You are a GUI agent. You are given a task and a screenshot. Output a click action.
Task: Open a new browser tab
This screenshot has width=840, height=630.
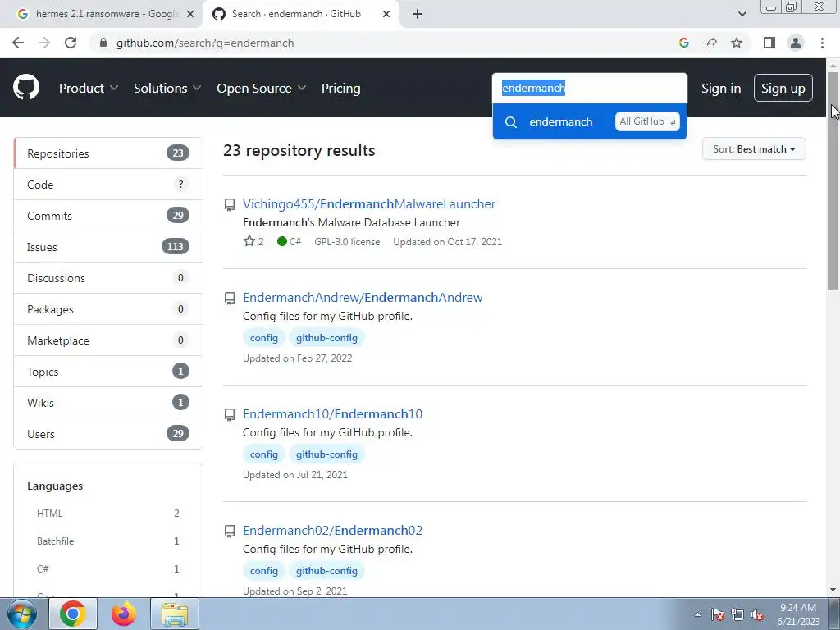tap(418, 14)
